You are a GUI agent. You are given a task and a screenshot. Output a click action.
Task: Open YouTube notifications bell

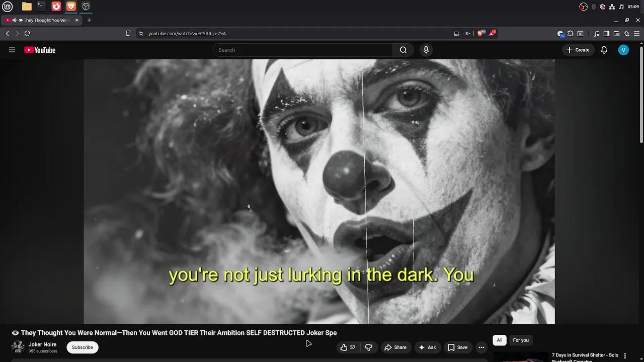click(604, 50)
